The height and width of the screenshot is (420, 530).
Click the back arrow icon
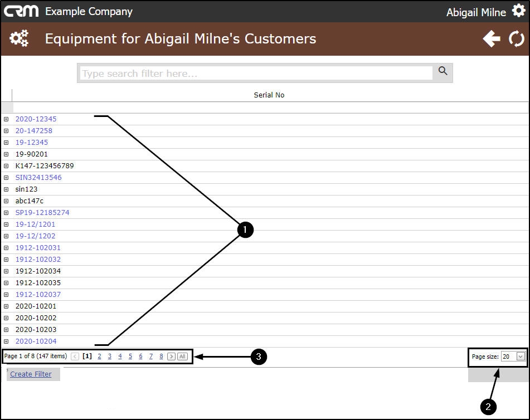(x=492, y=38)
